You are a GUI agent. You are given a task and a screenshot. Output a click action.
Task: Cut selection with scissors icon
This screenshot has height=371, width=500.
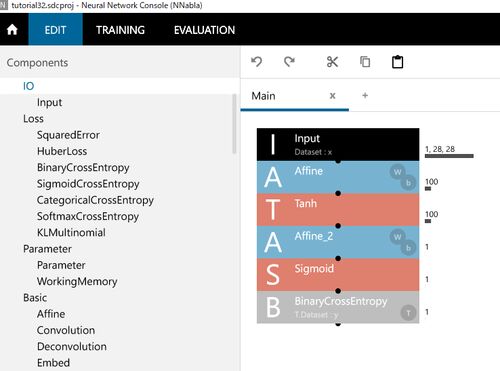pyautogui.click(x=332, y=62)
